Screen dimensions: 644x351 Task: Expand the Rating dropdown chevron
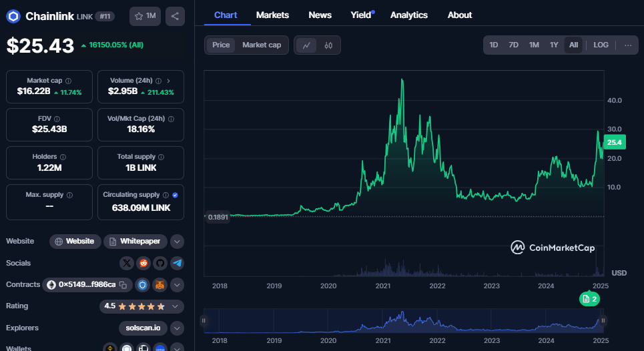[x=175, y=306]
